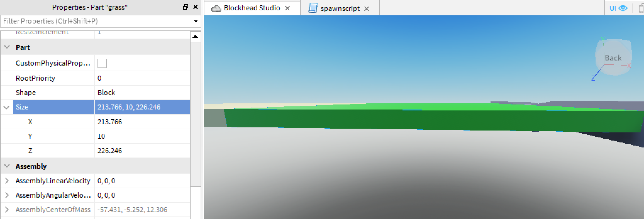Undock the Properties panel

[186, 7]
